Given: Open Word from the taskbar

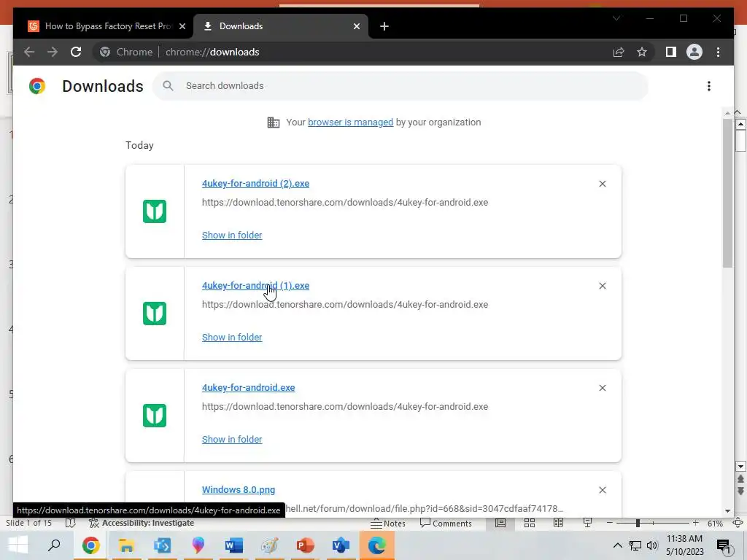Looking at the screenshot, I should 233,545.
